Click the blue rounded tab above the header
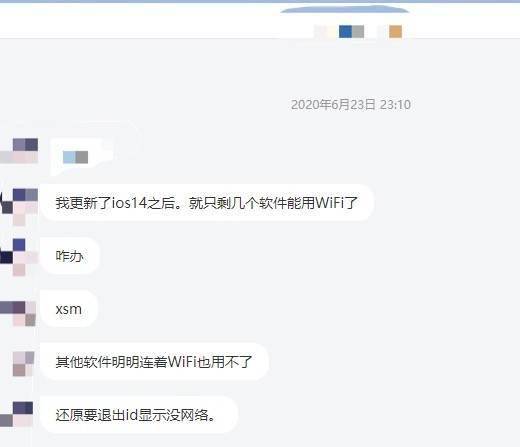Image resolution: width=520 pixels, height=447 pixels. point(345,10)
